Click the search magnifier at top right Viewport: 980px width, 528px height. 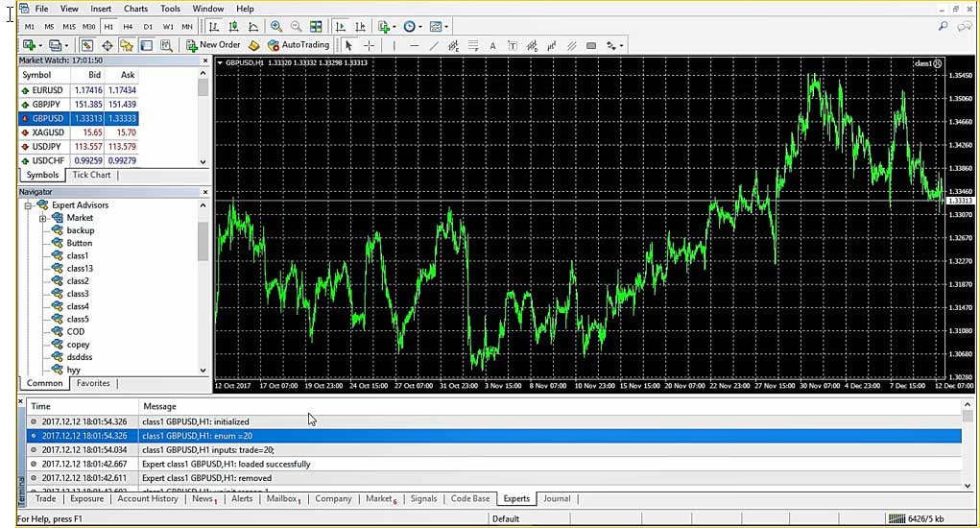click(944, 26)
